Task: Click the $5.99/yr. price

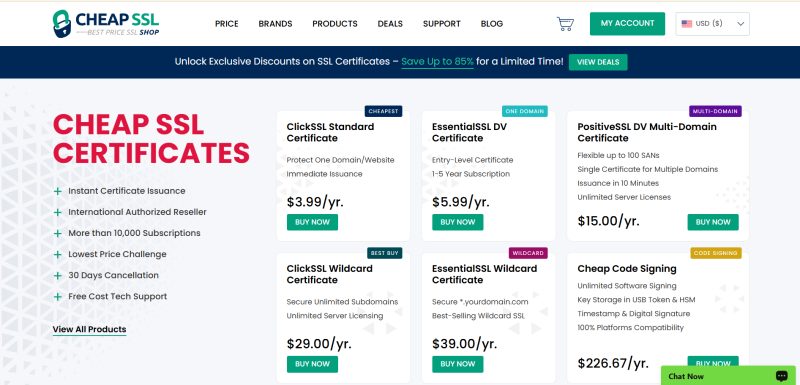Action: click(461, 202)
